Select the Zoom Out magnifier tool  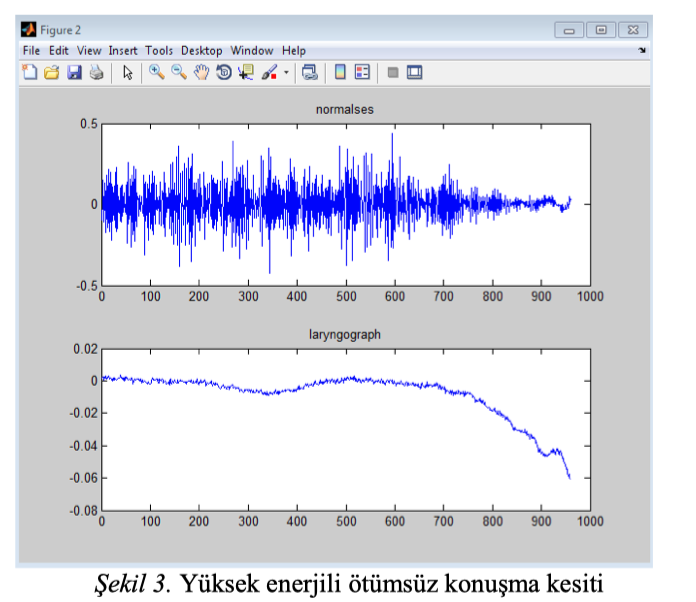(x=178, y=72)
